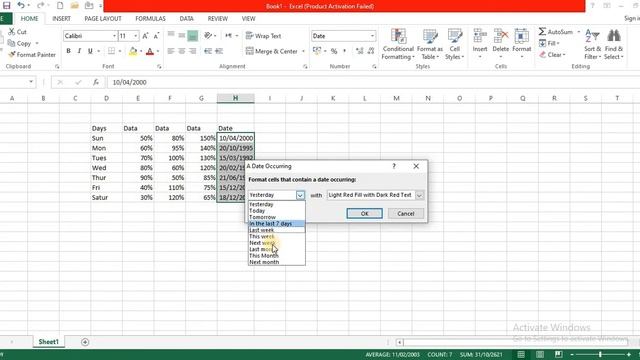This screenshot has width=640, height=360.
Task: Apply the yellow Fill Color swatch
Action: 133,51
